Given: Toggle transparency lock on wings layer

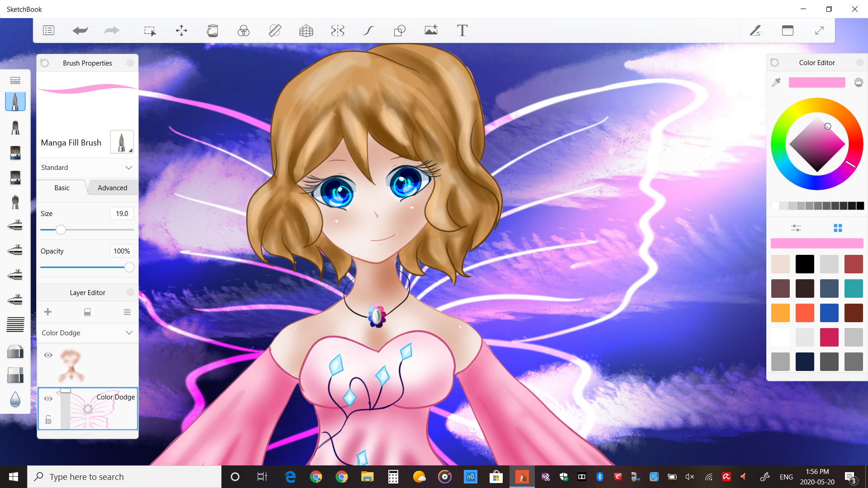Looking at the screenshot, I should tap(48, 420).
